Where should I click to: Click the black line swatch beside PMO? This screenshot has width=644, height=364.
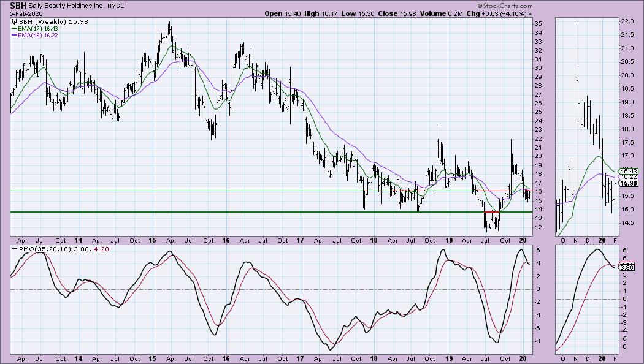click(x=14, y=249)
